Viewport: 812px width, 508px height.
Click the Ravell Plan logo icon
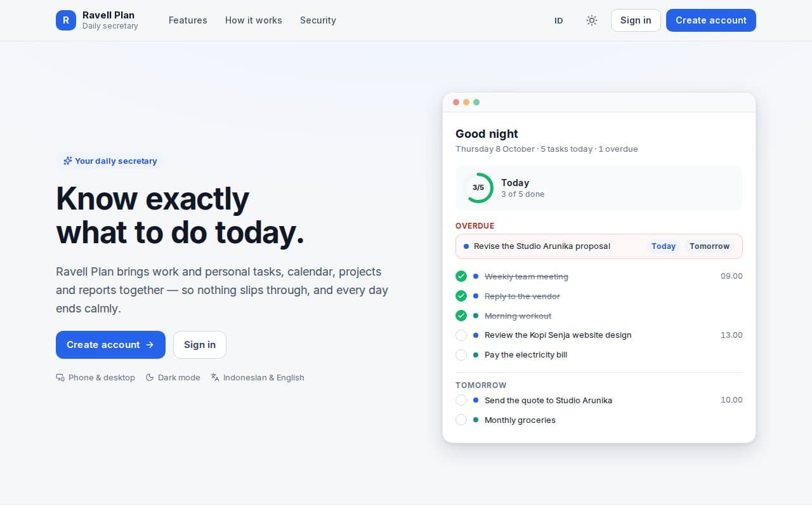66,20
